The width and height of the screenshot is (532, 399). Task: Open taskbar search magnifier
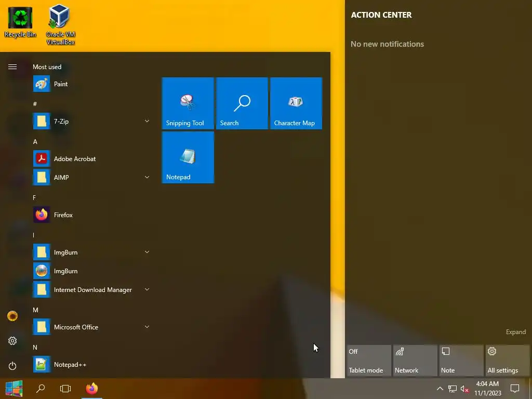click(41, 389)
